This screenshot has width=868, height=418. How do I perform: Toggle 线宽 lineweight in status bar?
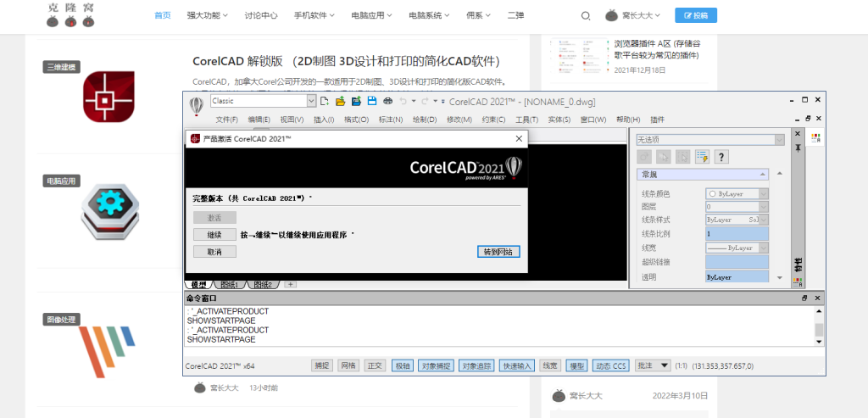(x=550, y=365)
